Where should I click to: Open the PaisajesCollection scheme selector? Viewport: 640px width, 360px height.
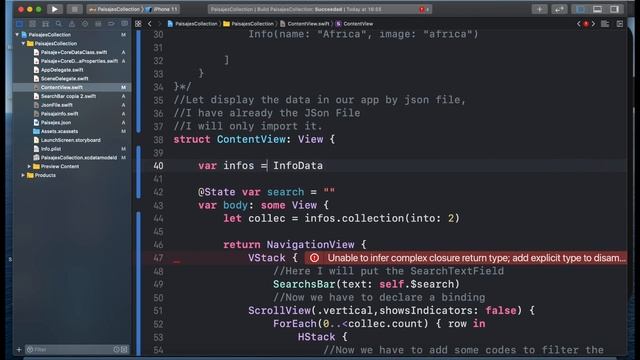[115, 9]
